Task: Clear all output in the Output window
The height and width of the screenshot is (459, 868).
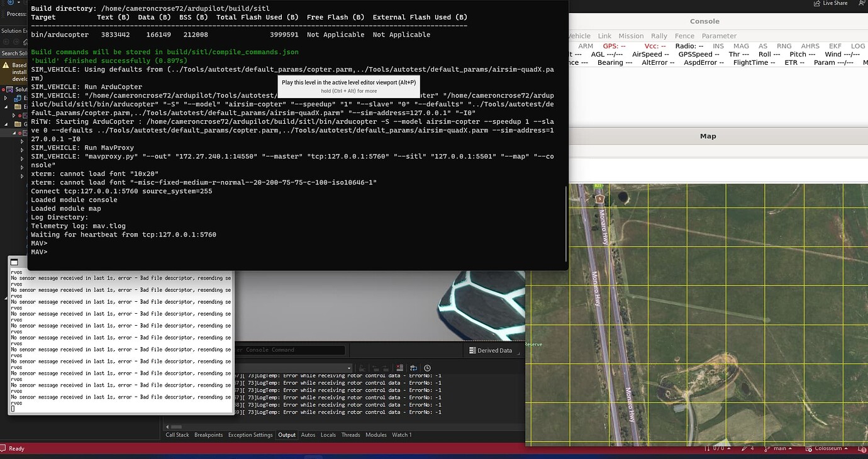Action: [399, 368]
